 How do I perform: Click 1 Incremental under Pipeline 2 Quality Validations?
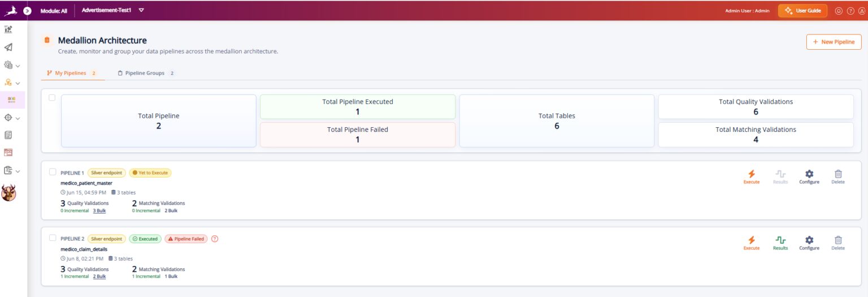(75, 277)
